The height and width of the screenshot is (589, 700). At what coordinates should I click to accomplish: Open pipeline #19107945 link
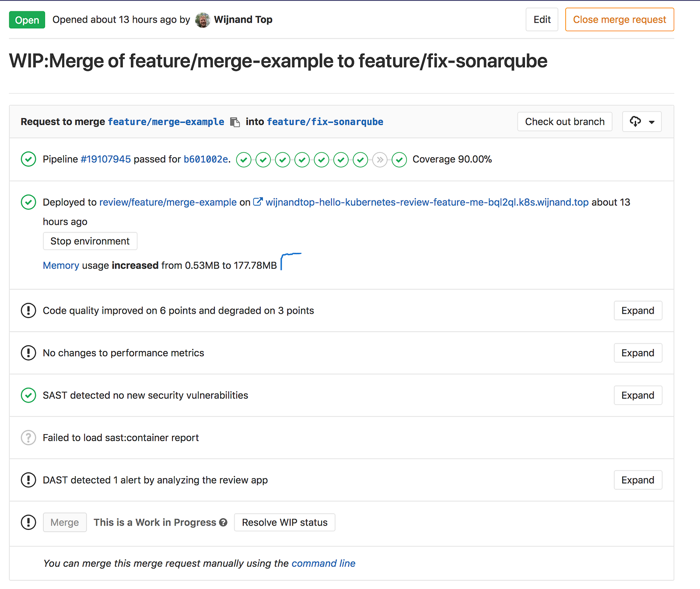pos(105,159)
